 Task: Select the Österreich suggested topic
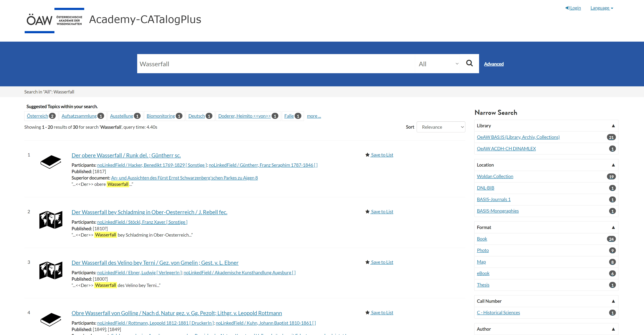pos(37,116)
